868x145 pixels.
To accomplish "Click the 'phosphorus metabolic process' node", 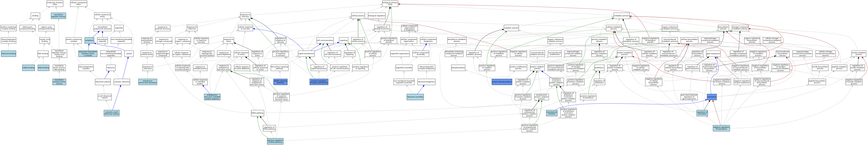I will tap(457, 40).
